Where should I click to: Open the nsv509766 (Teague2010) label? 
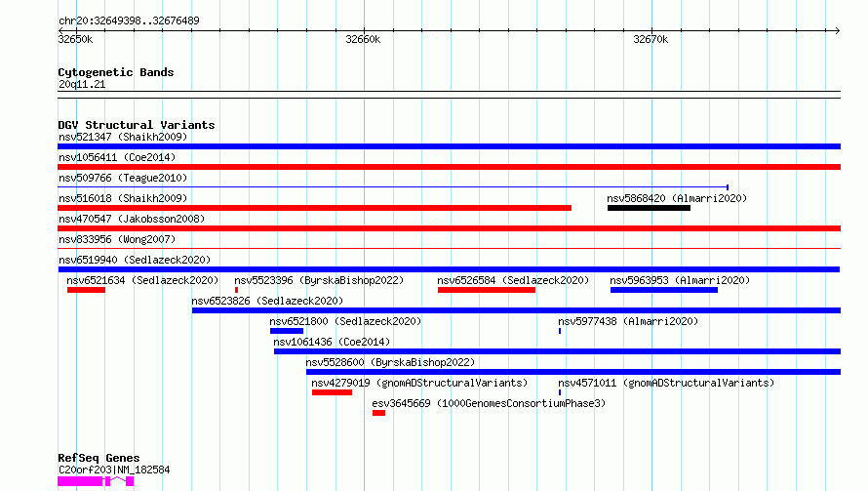pos(123,178)
